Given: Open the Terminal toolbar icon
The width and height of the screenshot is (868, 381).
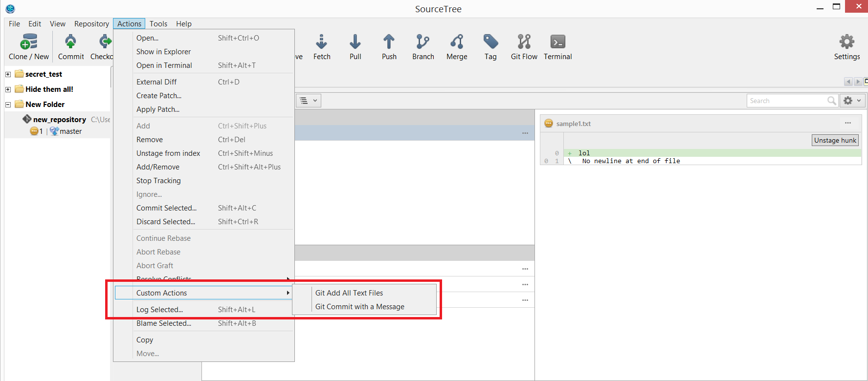Looking at the screenshot, I should point(557,42).
